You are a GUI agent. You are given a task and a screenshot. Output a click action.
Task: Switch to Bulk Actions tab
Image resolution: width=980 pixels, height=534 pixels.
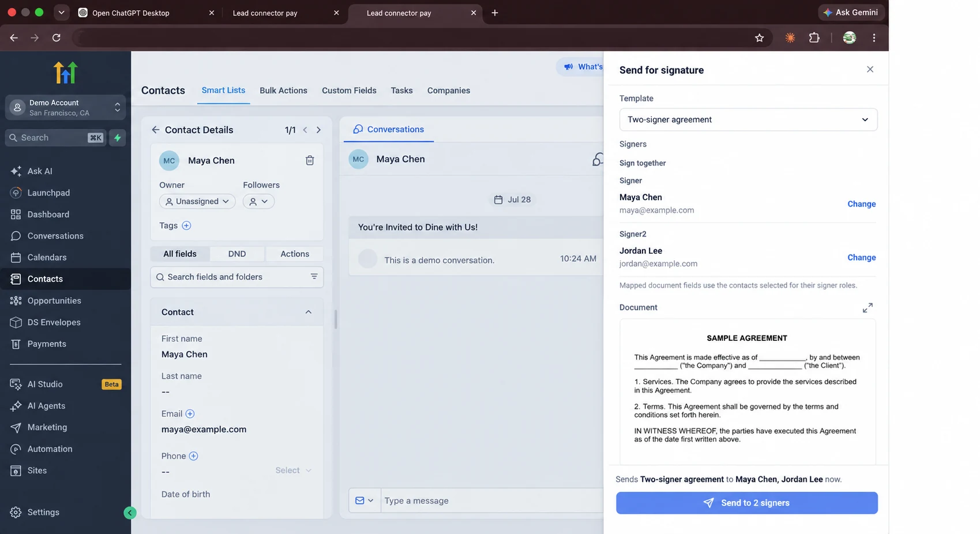click(283, 91)
